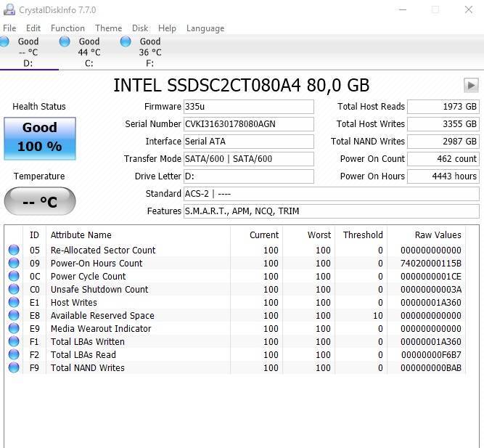Image resolution: width=484 pixels, height=448 pixels.
Task: Click the status orb beside Unsafe Shutdown Count
Action: click(x=14, y=290)
